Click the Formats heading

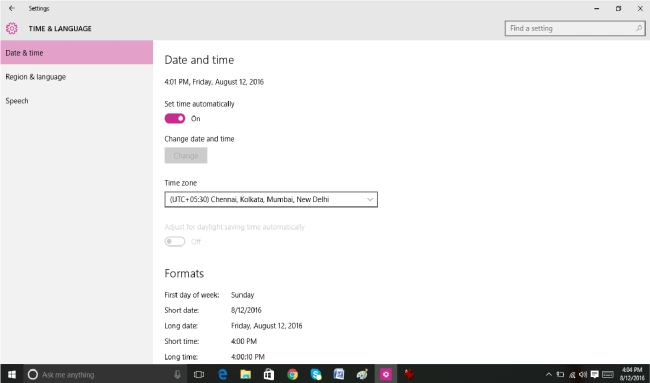184,274
